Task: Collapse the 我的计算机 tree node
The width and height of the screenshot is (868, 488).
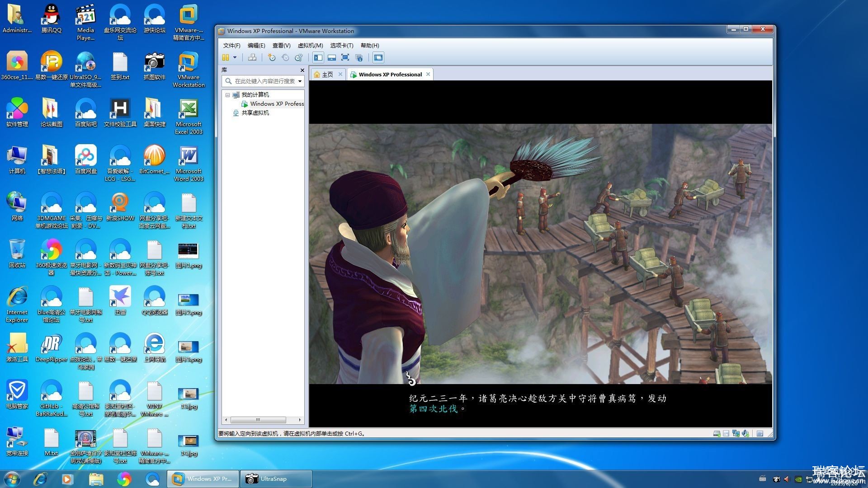Action: coord(227,95)
